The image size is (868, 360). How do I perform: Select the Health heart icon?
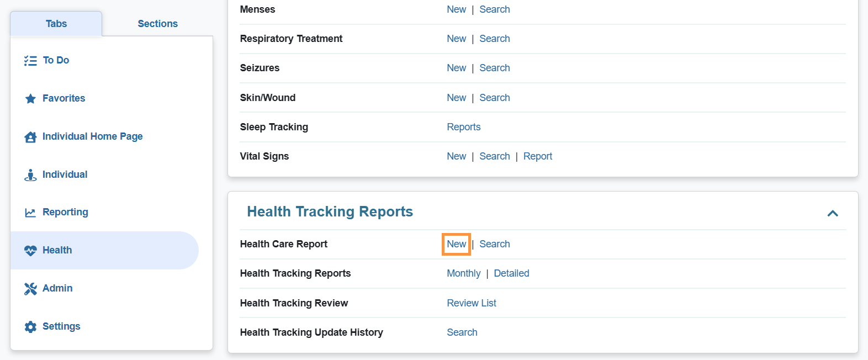(30, 250)
